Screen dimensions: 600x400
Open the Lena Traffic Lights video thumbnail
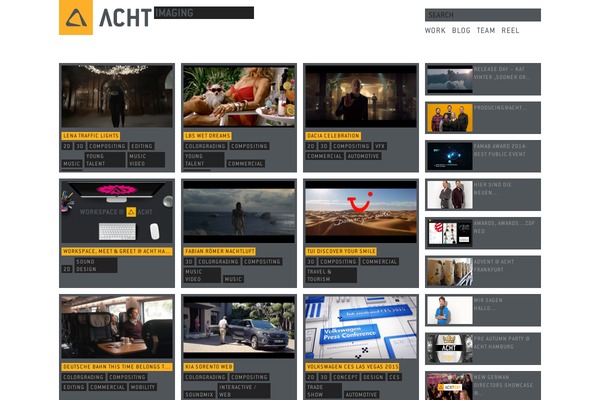(117, 96)
